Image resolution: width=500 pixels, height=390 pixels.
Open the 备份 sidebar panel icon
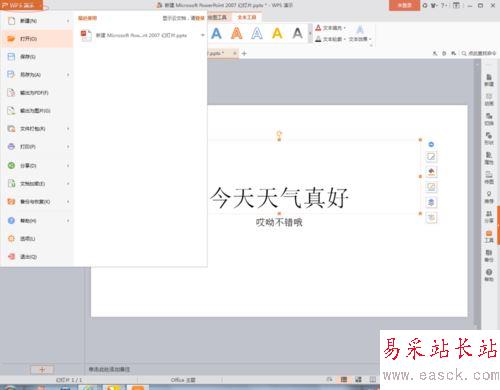pos(489,255)
